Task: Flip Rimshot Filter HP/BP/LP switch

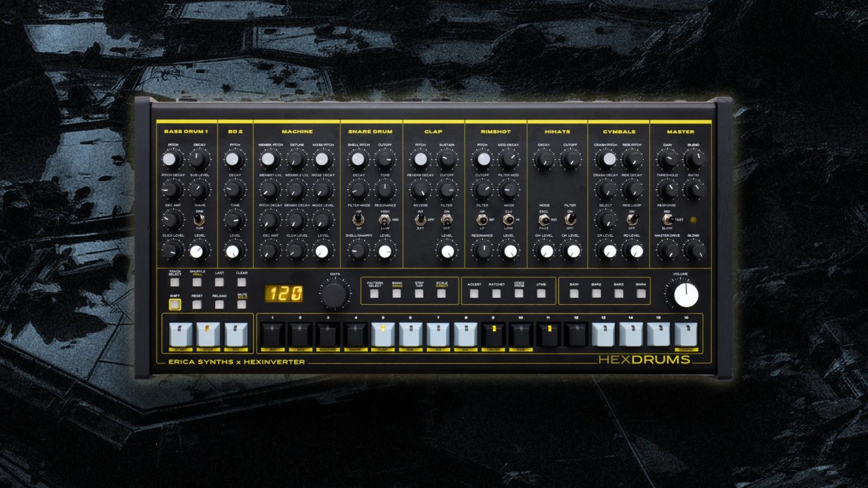Action: tap(482, 220)
